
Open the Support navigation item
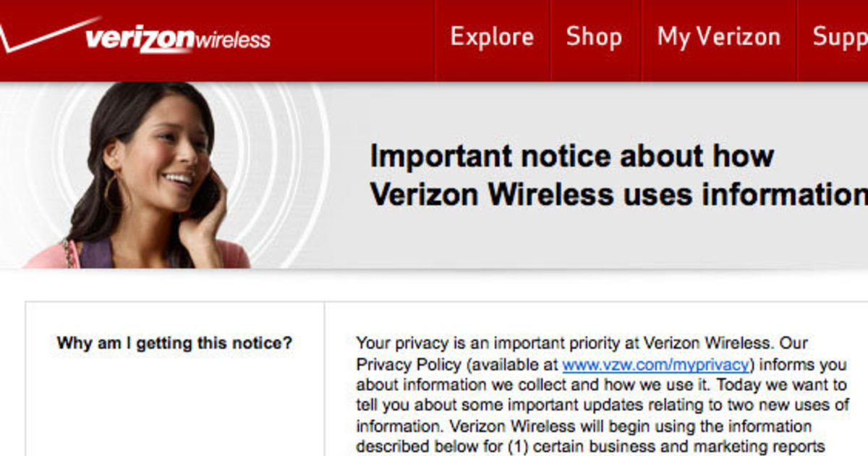click(x=843, y=36)
